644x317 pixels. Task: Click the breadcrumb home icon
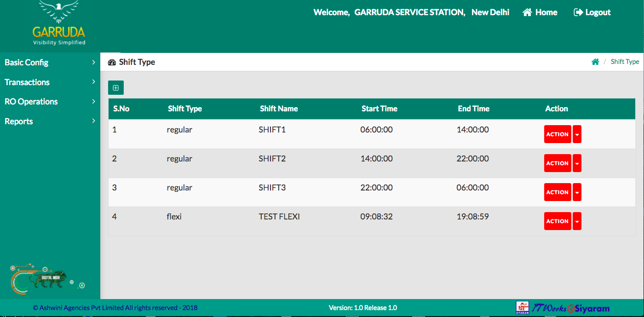pos(595,62)
